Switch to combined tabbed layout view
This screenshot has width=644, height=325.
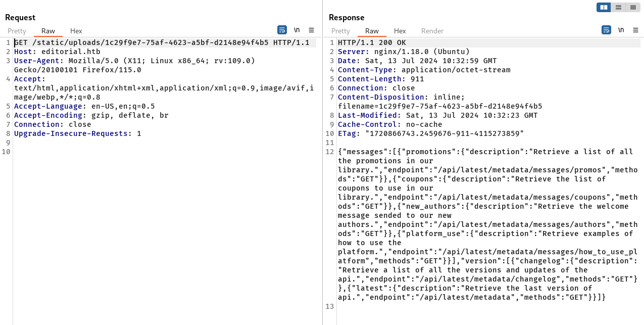pyautogui.click(x=633, y=8)
